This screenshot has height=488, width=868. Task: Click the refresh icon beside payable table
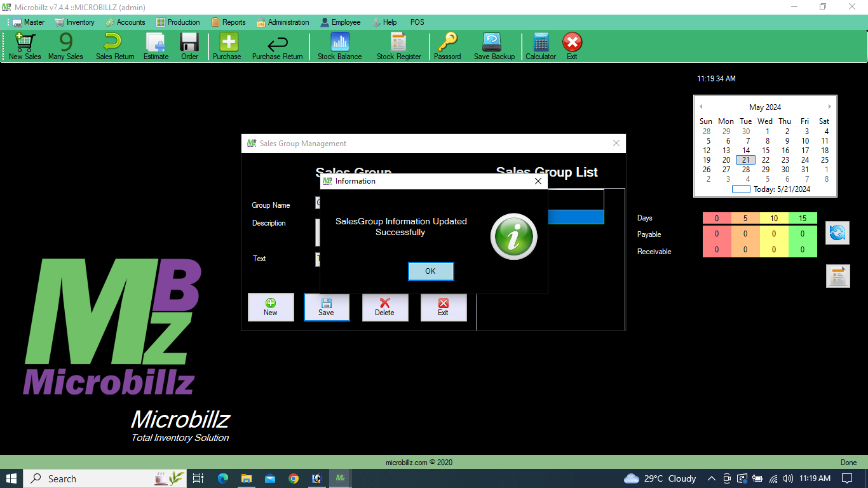click(x=837, y=233)
